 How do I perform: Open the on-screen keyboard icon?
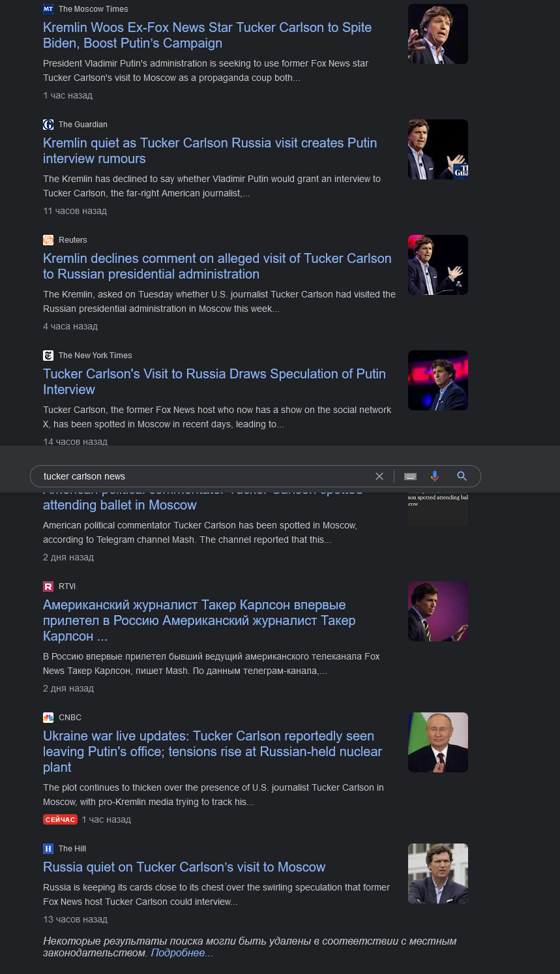click(x=410, y=476)
